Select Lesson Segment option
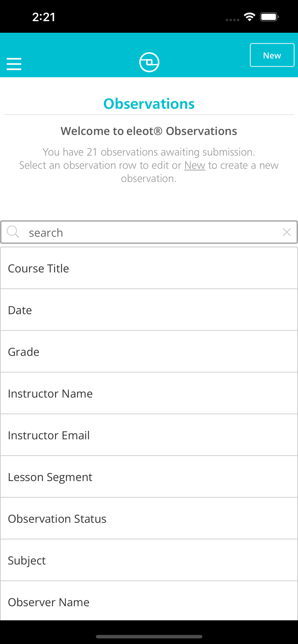Image resolution: width=298 pixels, height=644 pixels. [148, 477]
